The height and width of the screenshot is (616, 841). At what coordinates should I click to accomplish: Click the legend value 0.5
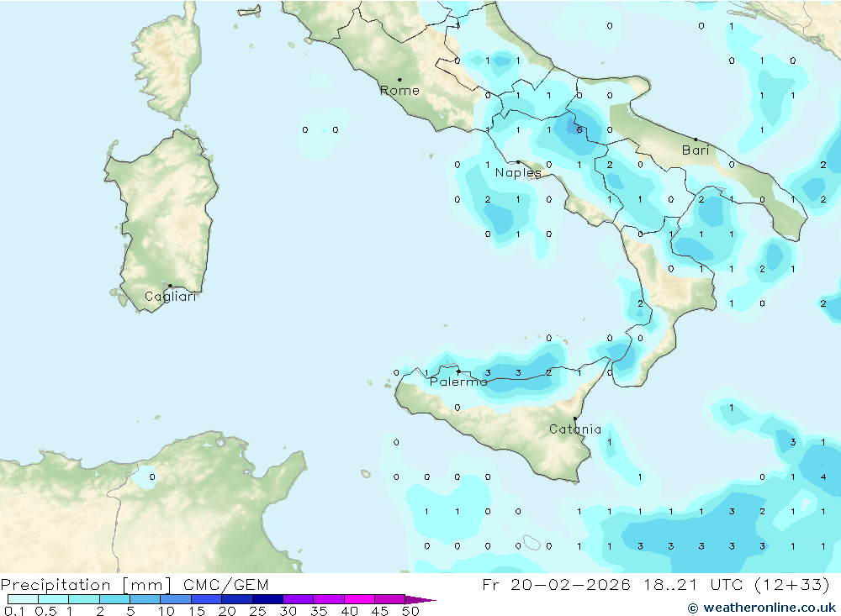pos(45,611)
